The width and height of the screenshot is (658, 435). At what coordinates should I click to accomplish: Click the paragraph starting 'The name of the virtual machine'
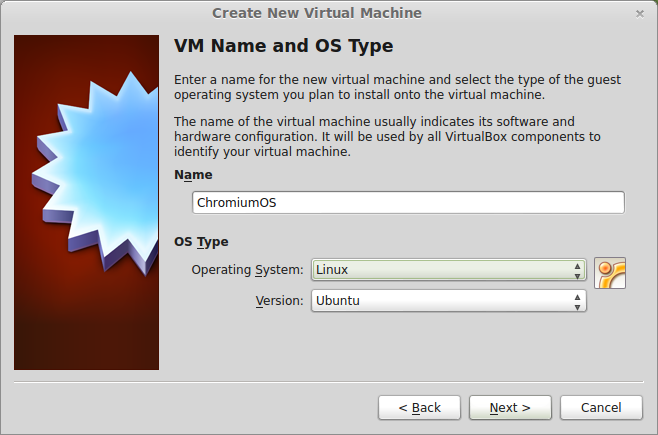(387, 136)
